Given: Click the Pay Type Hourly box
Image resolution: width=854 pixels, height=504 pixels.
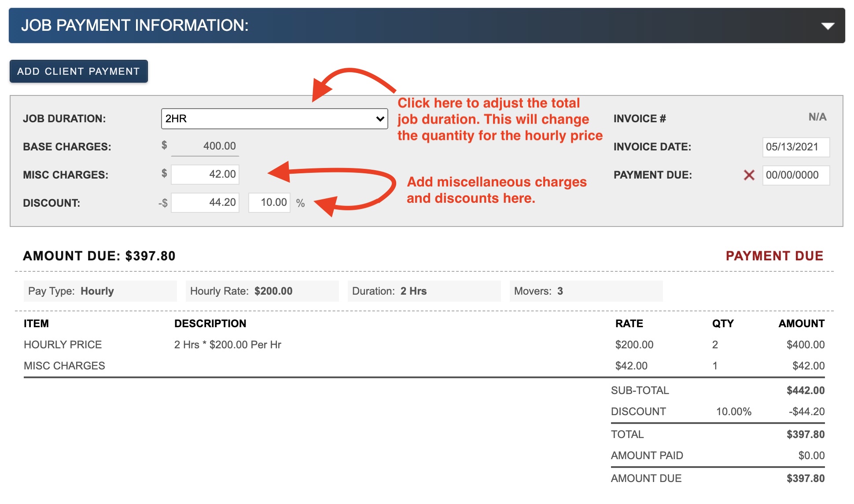Looking at the screenshot, I should click(100, 291).
